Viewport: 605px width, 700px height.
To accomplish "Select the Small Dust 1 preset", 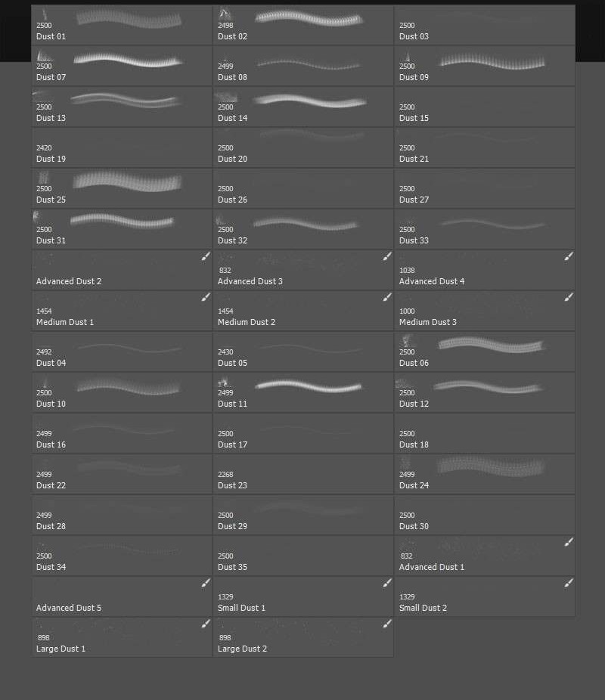I will (303, 596).
